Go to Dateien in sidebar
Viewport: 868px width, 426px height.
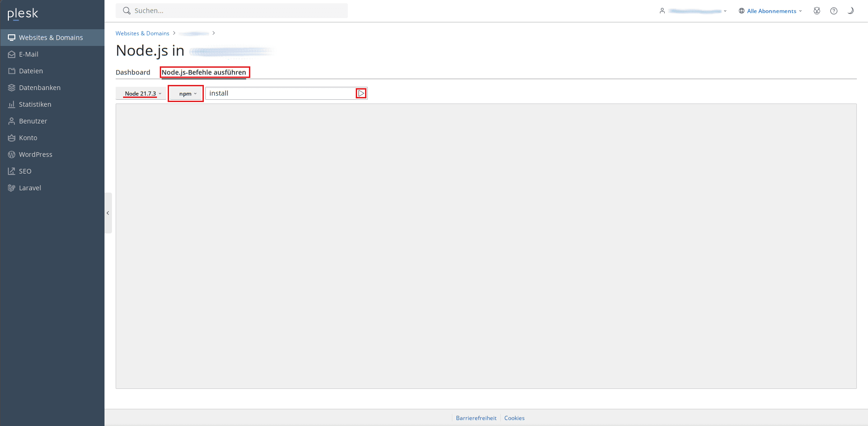(x=52, y=71)
